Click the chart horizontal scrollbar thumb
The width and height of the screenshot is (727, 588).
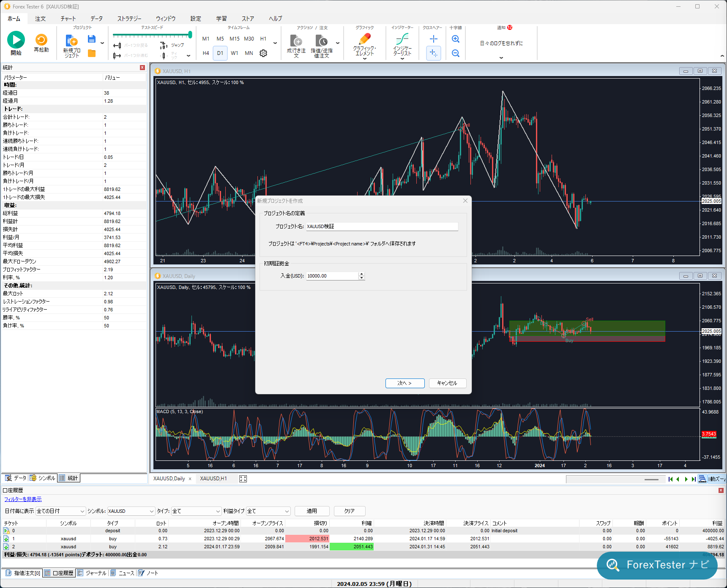point(651,479)
